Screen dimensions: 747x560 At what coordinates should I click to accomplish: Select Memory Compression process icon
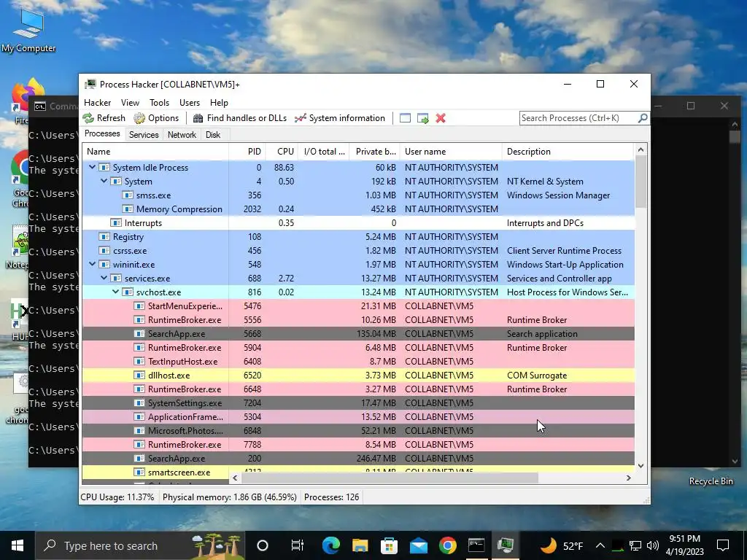click(x=128, y=209)
